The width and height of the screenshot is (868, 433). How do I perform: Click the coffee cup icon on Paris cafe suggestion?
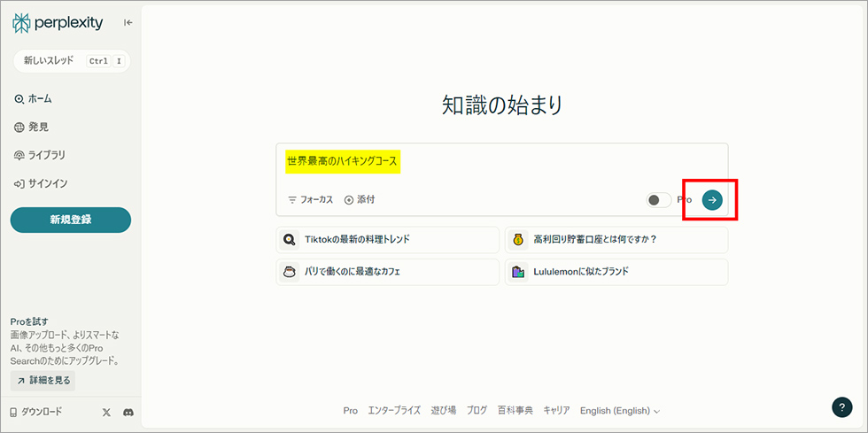coord(289,273)
